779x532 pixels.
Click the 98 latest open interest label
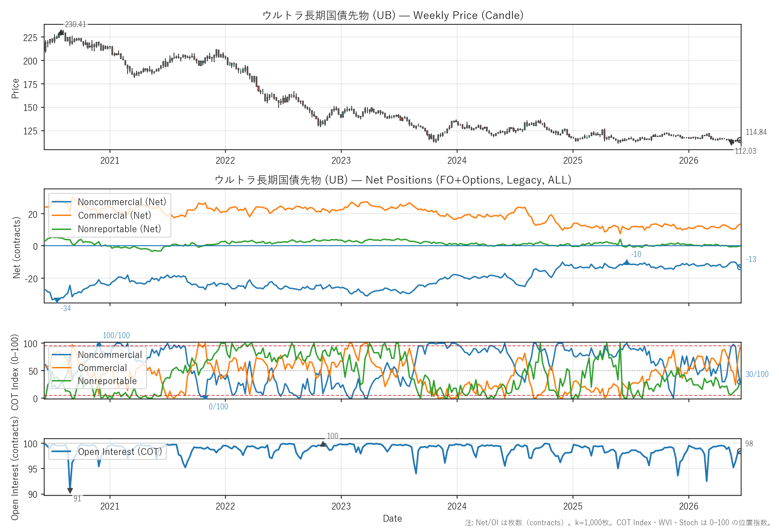[749, 444]
